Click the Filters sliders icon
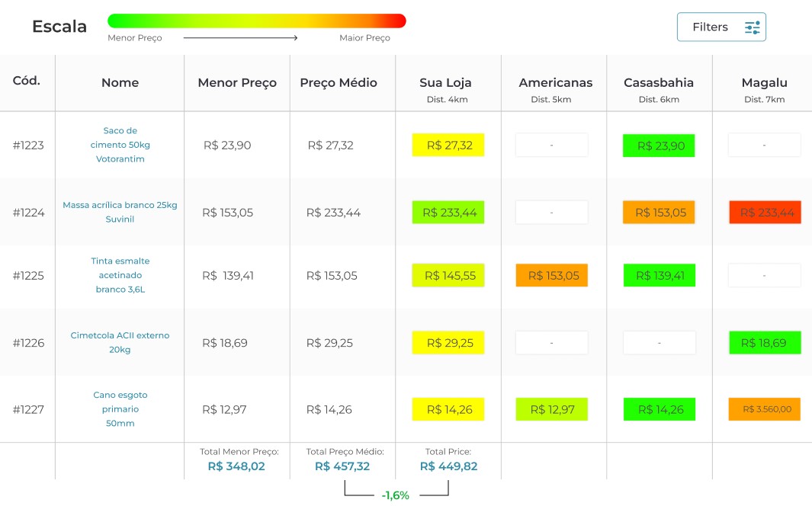812x506 pixels. [753, 27]
